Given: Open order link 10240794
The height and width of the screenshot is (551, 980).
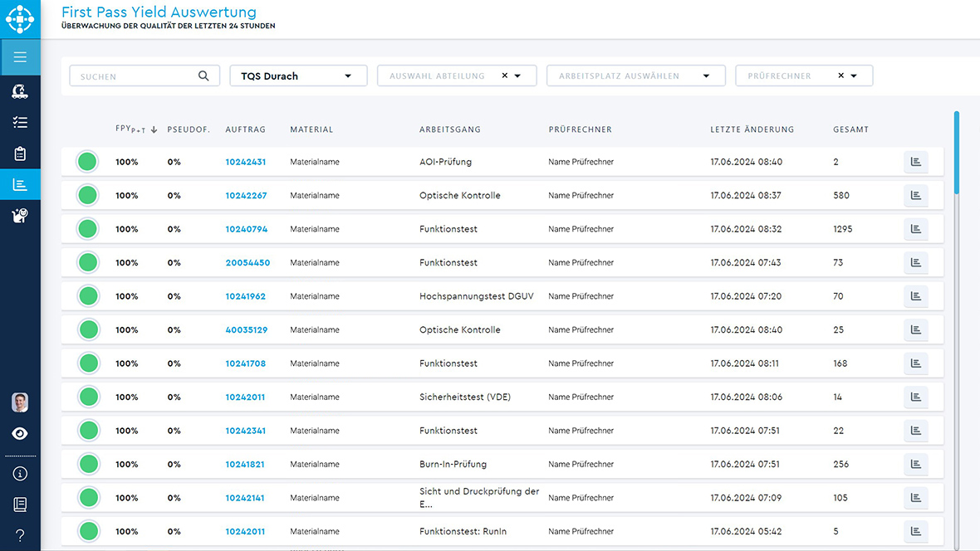Looking at the screenshot, I should click(x=246, y=229).
